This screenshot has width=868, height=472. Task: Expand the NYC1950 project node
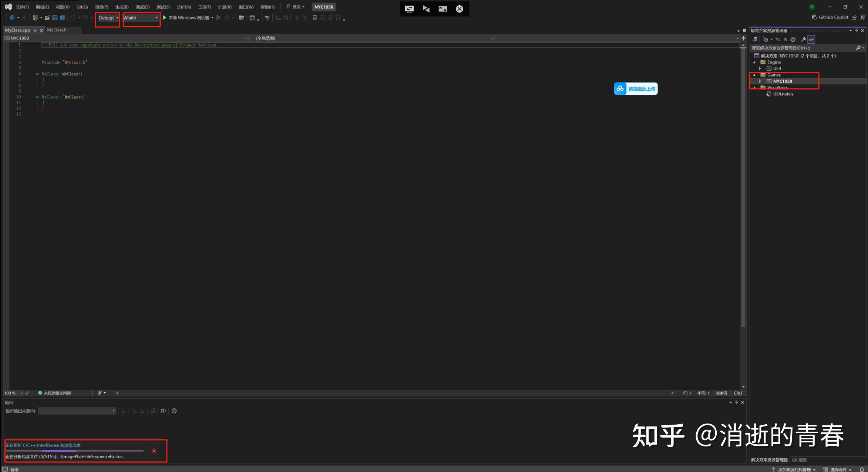pyautogui.click(x=760, y=81)
